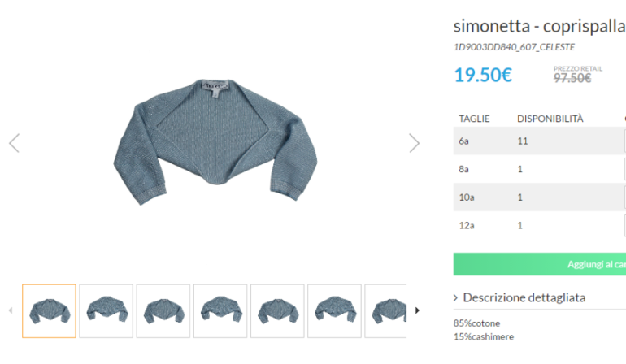The image size is (626, 364).
Task: Select the second thumbnail image
Action: click(x=106, y=310)
